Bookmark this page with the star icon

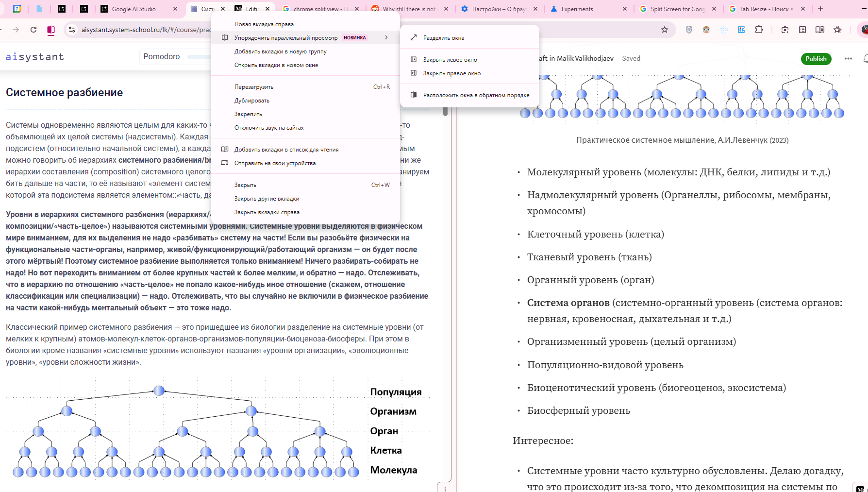point(664,30)
